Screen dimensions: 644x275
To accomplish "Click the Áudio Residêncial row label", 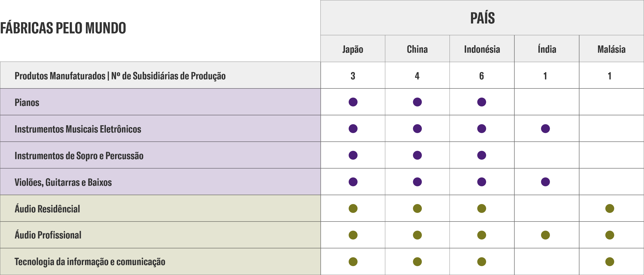I will coord(47,209).
